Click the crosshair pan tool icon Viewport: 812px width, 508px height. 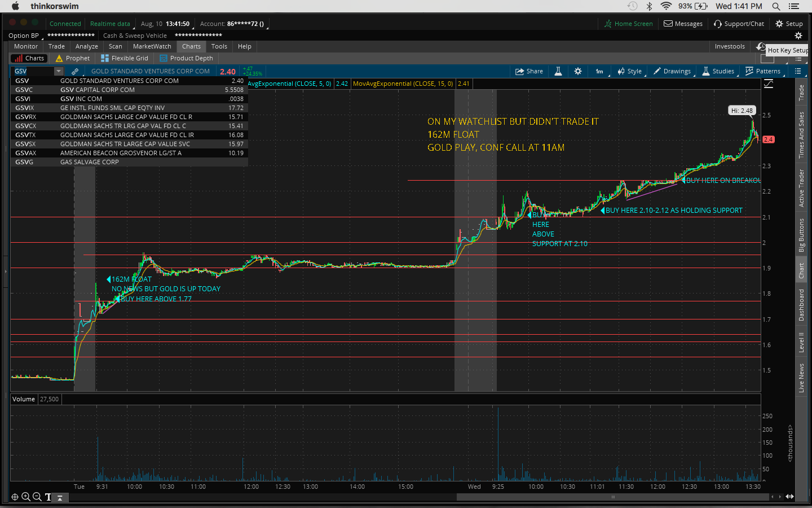point(15,497)
